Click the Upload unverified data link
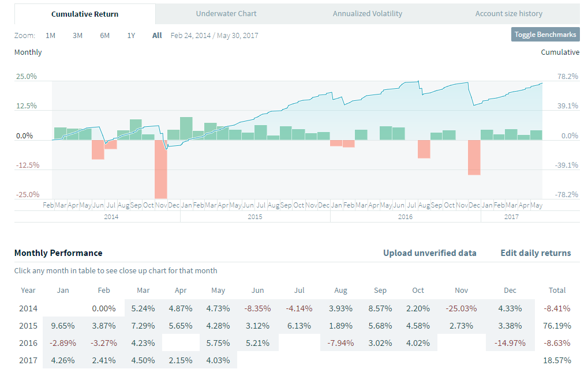 point(430,253)
